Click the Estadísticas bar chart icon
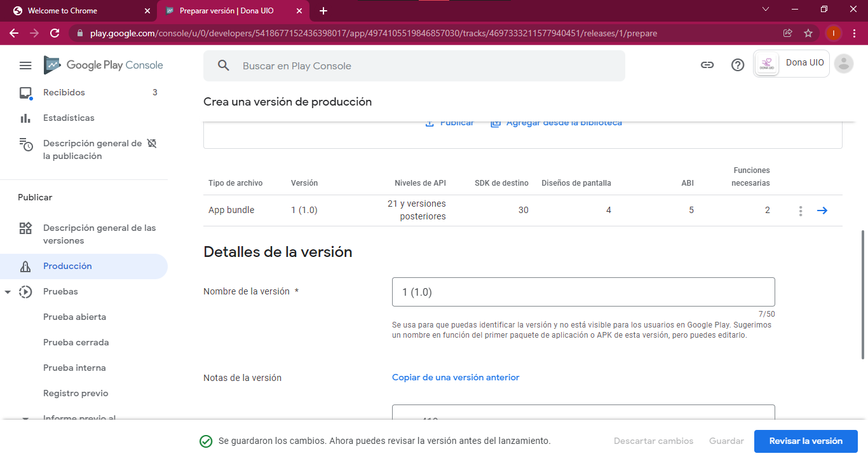Image resolution: width=868 pixels, height=463 pixels. click(x=25, y=118)
